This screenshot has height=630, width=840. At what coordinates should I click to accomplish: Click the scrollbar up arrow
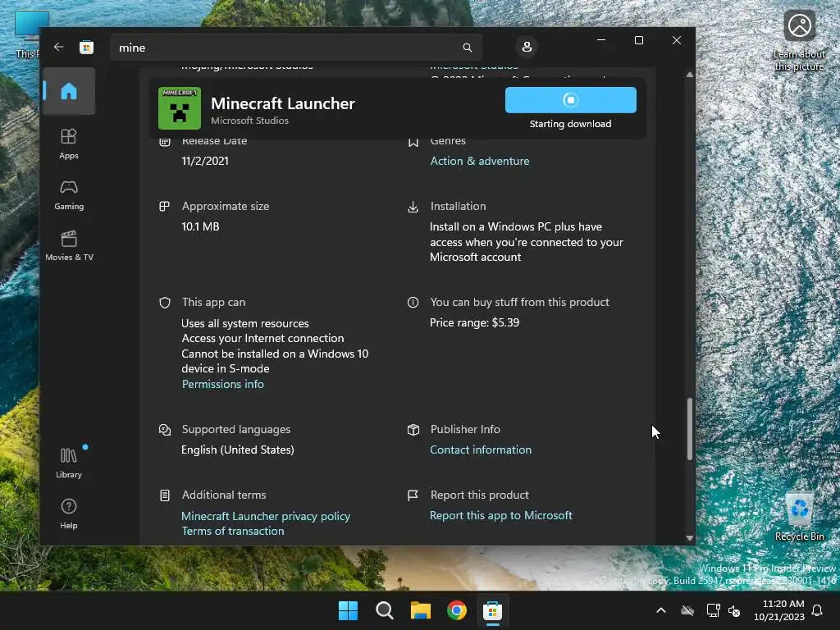689,75
